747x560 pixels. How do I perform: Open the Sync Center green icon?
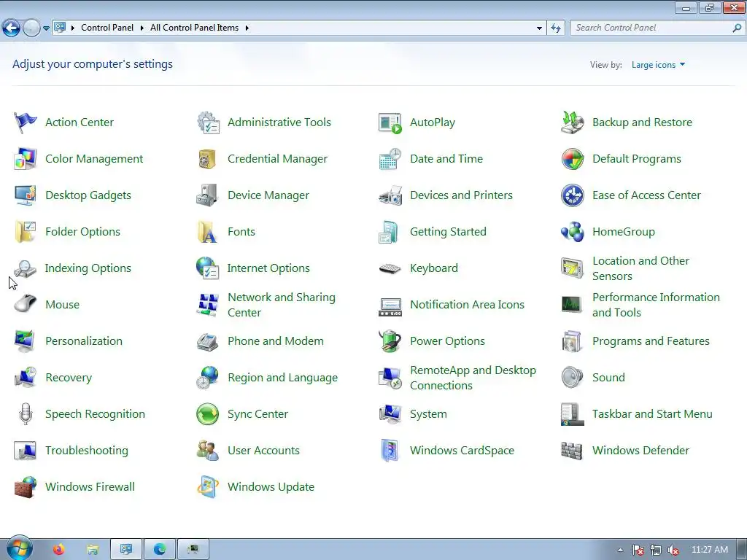coord(208,414)
